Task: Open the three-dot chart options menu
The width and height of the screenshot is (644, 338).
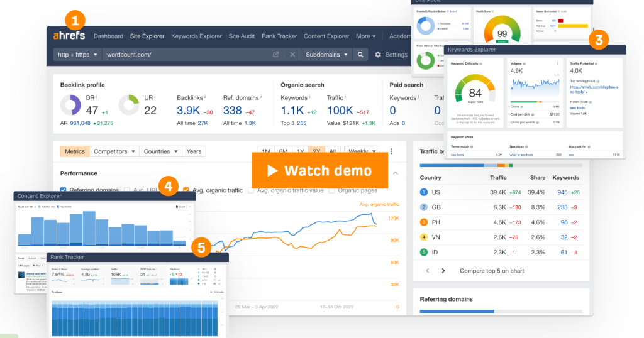Action: 391,151
